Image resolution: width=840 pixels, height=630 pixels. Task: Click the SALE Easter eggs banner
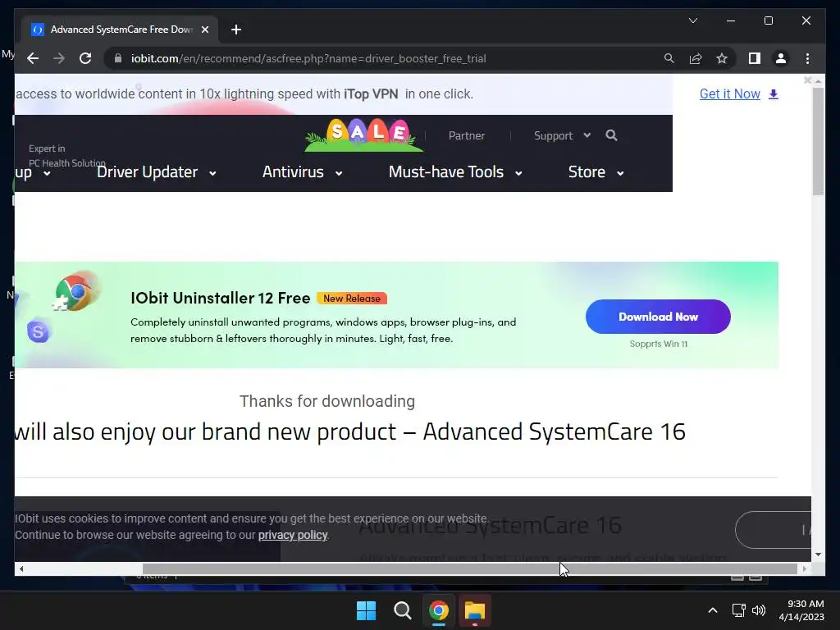pos(364,135)
